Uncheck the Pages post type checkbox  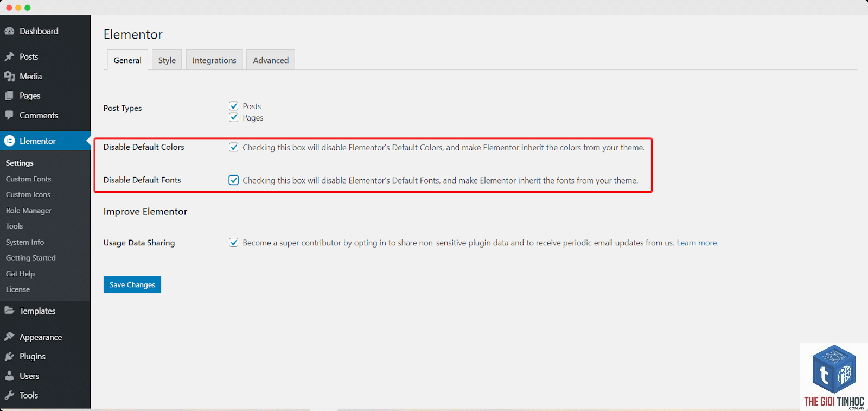click(x=234, y=117)
